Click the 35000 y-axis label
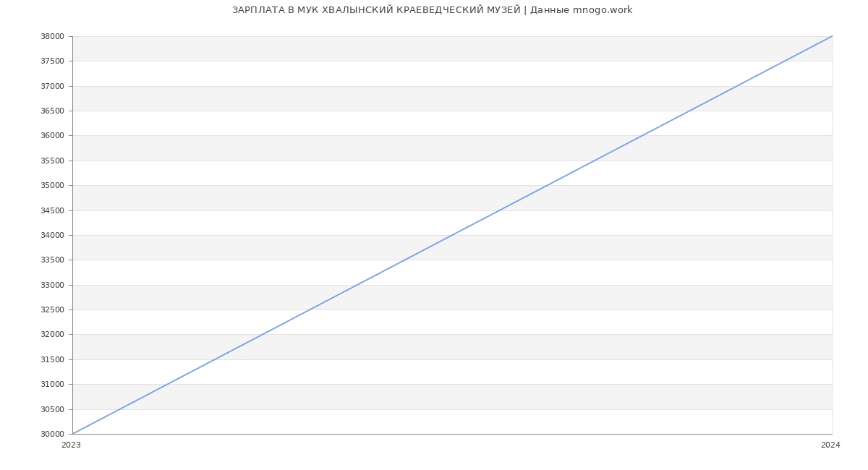The width and height of the screenshot is (868, 470). [52, 186]
